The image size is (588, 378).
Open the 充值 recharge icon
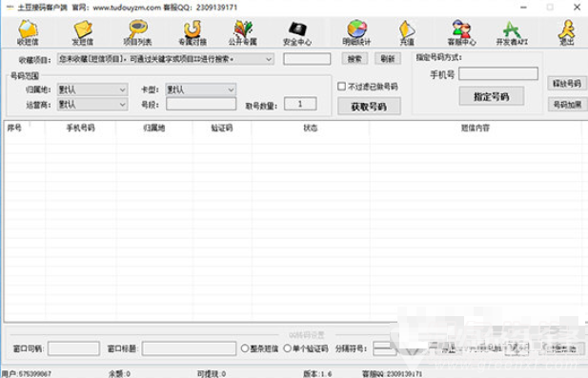tap(407, 32)
